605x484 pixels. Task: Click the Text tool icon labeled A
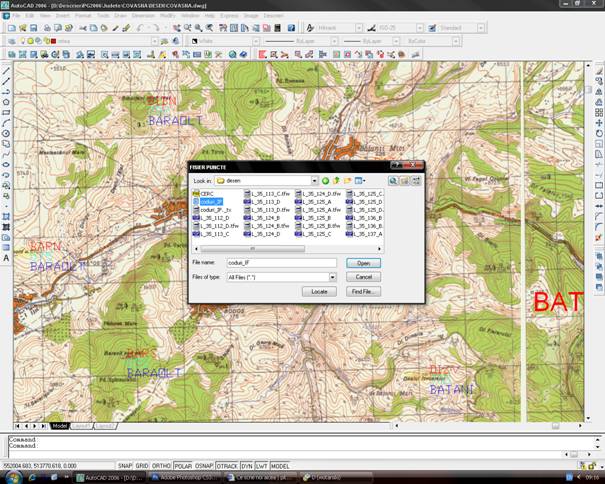(x=6, y=258)
